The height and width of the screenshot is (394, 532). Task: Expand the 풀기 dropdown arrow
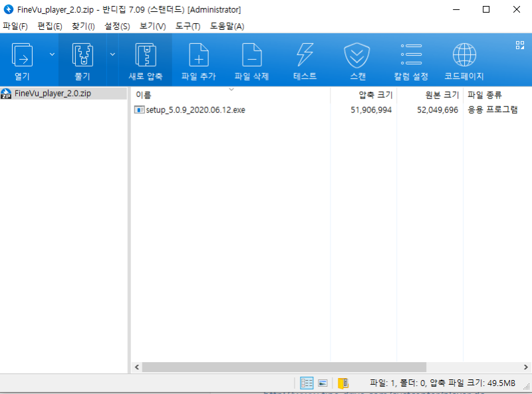112,54
